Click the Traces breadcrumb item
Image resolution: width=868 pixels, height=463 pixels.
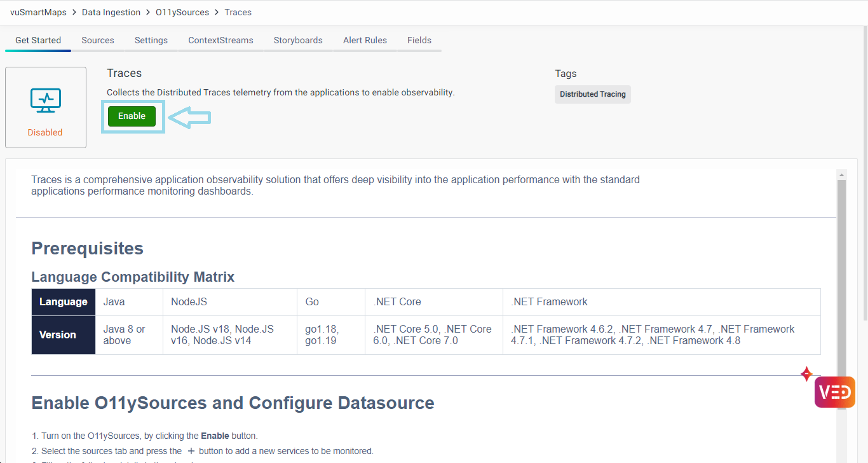click(x=238, y=12)
